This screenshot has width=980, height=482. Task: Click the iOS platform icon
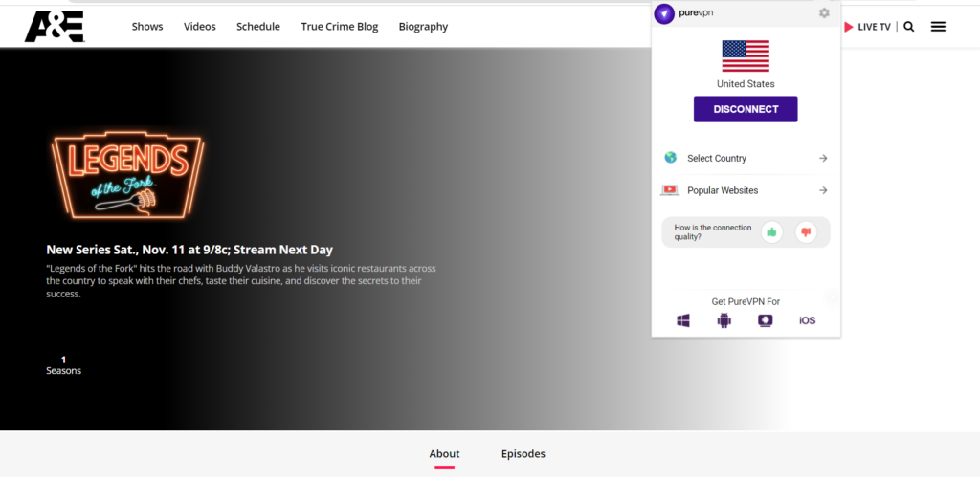pos(807,320)
